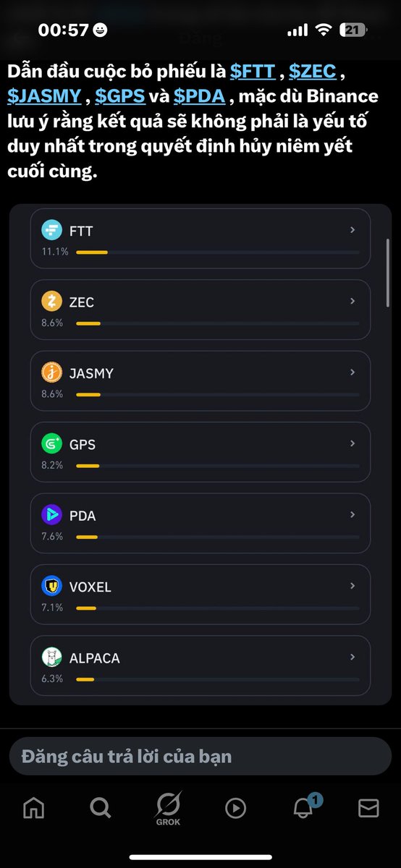Open the Home tab icon
The image size is (401, 868).
coord(33,807)
